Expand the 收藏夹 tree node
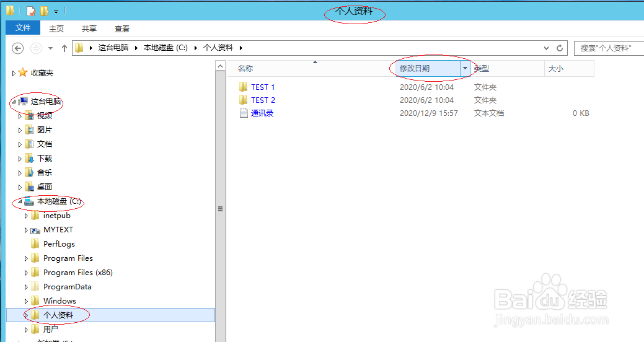 [14, 74]
